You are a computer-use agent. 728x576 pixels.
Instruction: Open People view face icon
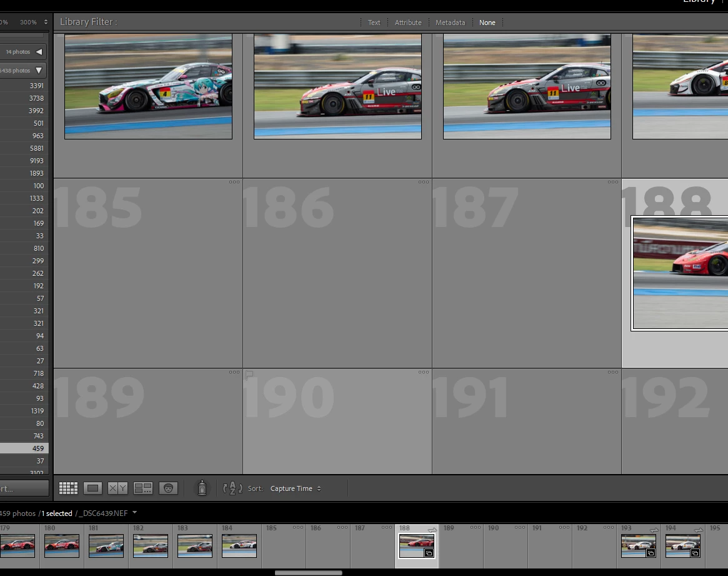tap(168, 488)
